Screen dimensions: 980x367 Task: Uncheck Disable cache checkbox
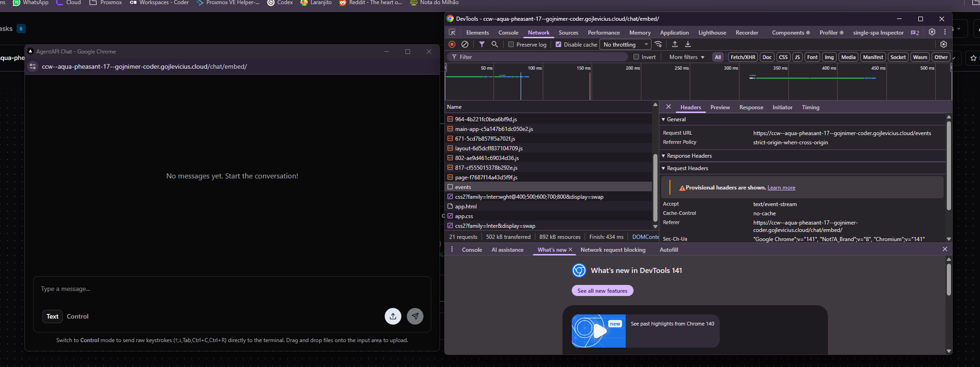point(558,45)
